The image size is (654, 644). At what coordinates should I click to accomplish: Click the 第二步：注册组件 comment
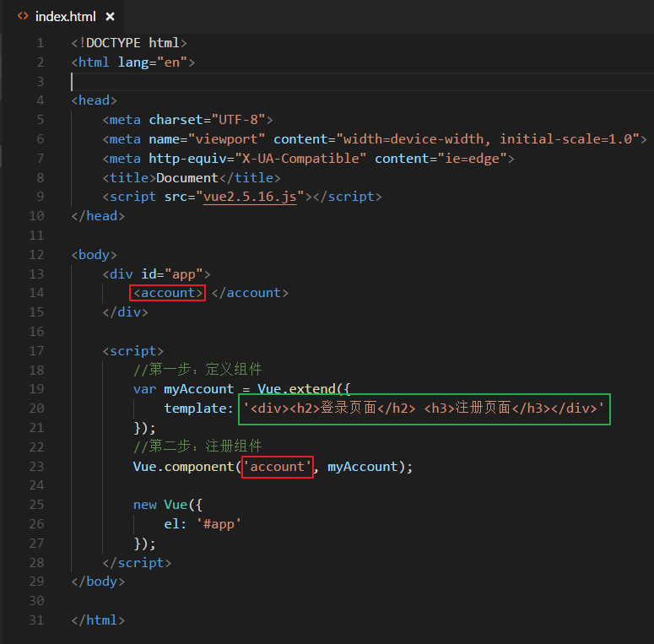coord(197,446)
